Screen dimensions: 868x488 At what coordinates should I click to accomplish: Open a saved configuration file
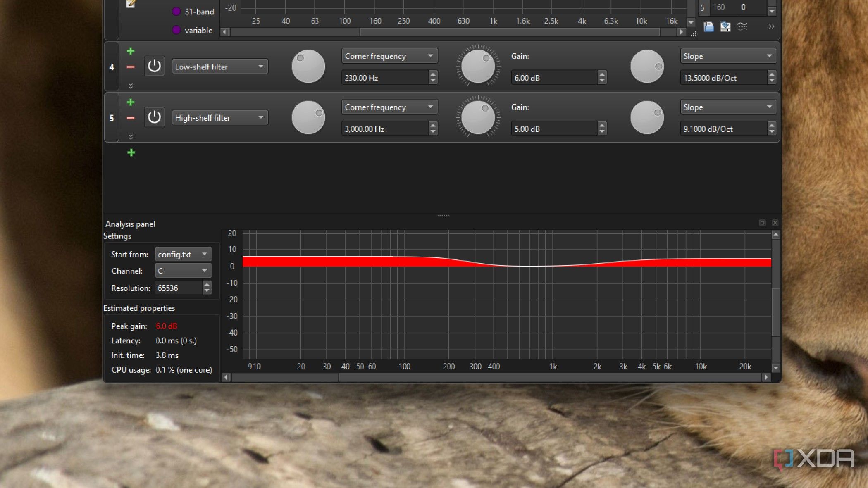pyautogui.click(x=708, y=26)
